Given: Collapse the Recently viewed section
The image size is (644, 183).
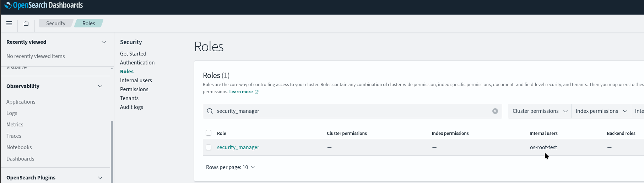Looking at the screenshot, I should coord(104,42).
